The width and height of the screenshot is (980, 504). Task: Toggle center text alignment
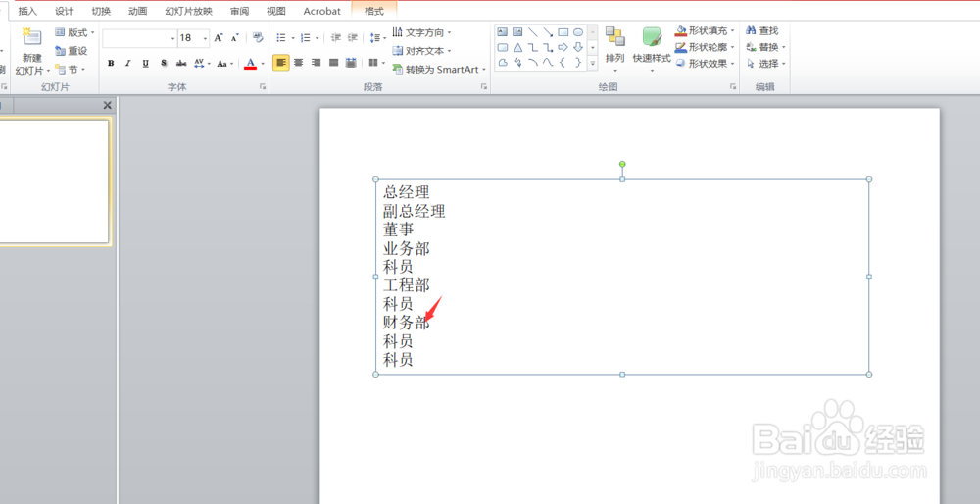coord(299,63)
